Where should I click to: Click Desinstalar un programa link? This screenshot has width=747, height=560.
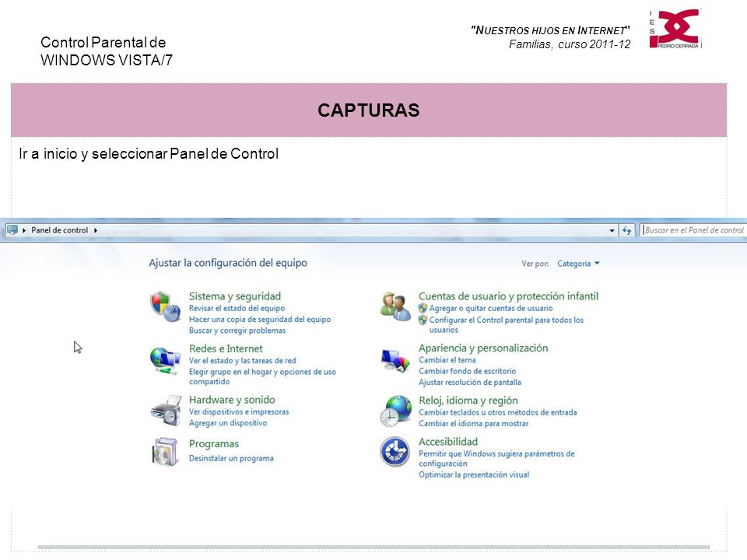click(231, 458)
